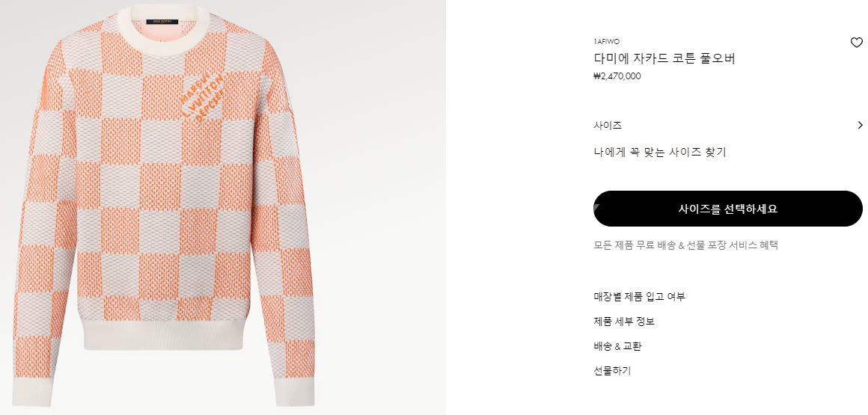Open 나에게 꼭 맞는 사이즈 찾기 link
The width and height of the screenshot is (868, 415).
point(659,153)
